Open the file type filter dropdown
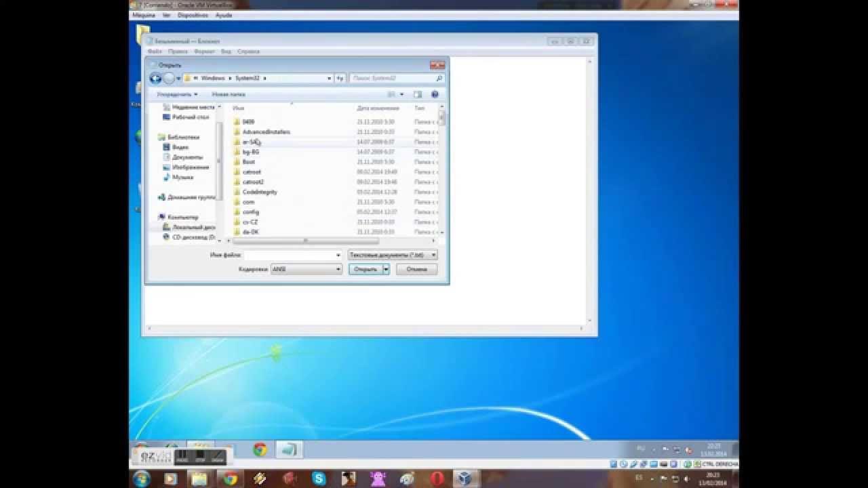The width and height of the screenshot is (868, 488). pos(393,256)
